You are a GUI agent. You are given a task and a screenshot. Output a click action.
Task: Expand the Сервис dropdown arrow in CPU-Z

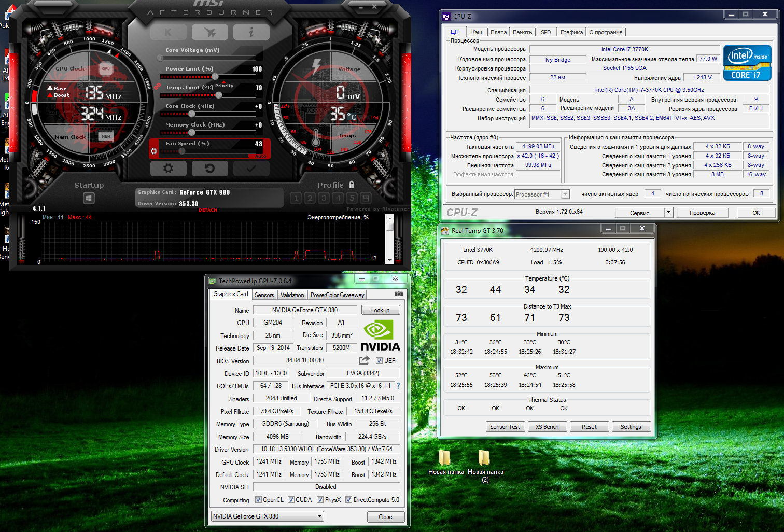click(668, 213)
